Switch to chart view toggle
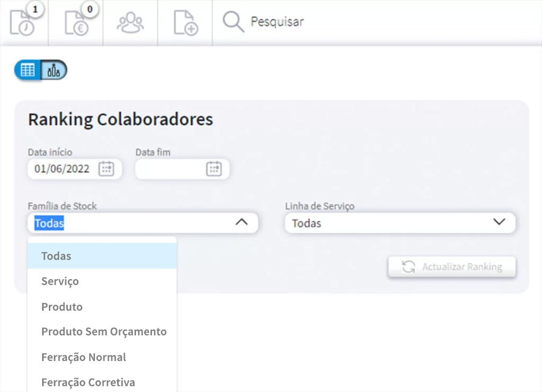542x392 pixels. [53, 70]
